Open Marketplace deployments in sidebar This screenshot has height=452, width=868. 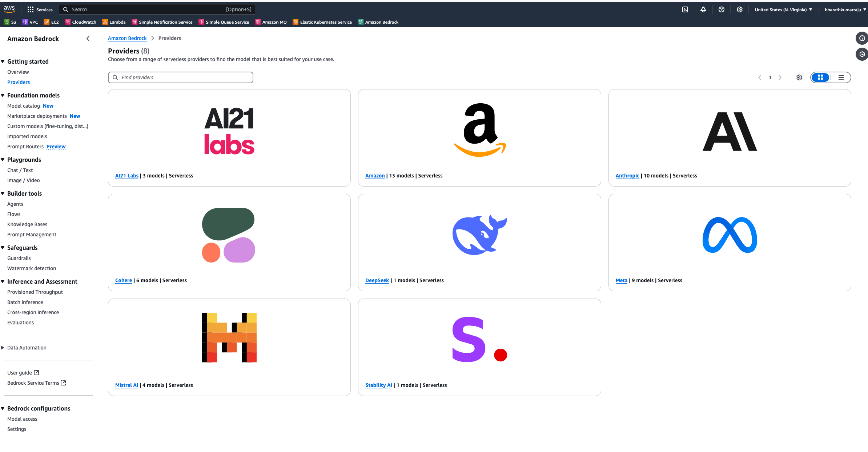tap(37, 116)
